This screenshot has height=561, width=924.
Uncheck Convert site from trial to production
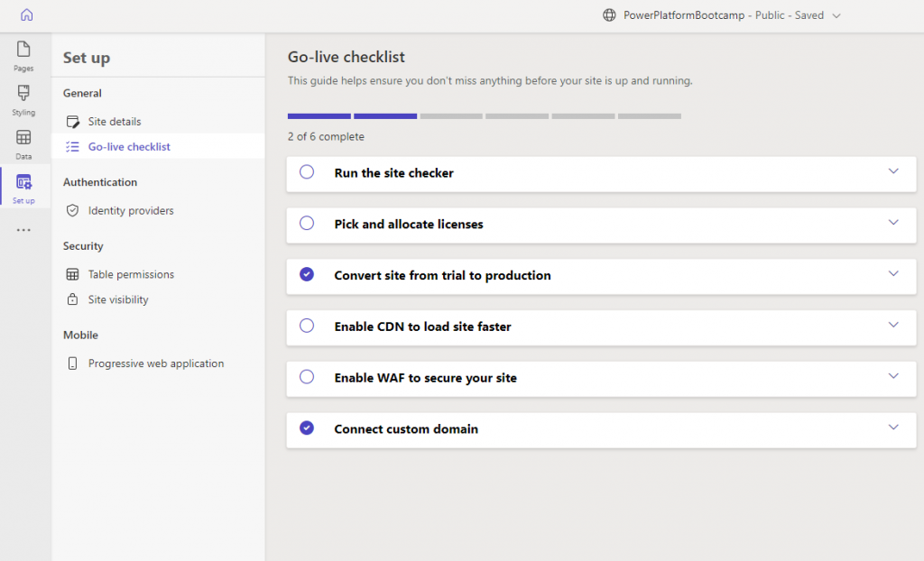pos(307,274)
